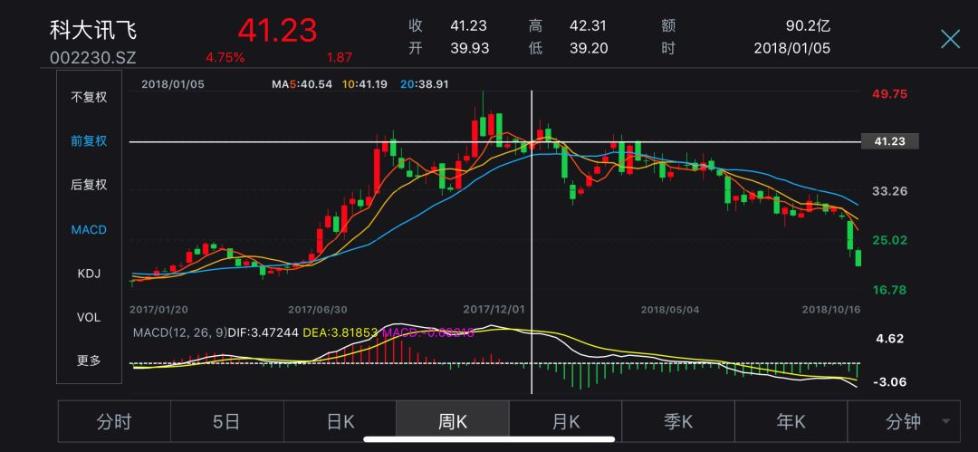Open the 5日 chart tab

click(227, 422)
